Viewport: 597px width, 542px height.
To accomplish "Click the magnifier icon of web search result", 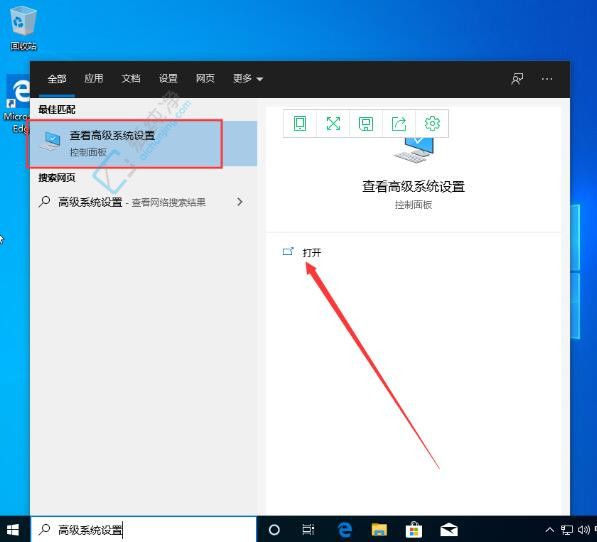I will [45, 201].
